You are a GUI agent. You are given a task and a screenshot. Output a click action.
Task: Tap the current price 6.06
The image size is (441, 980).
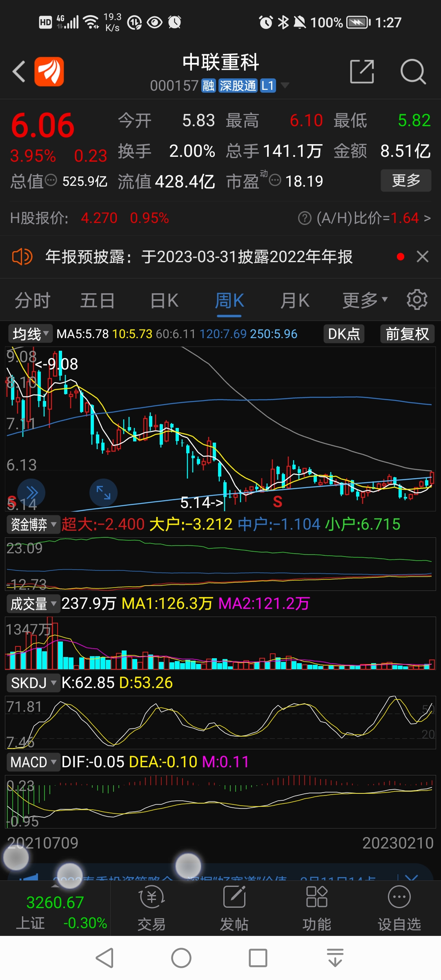[43, 126]
